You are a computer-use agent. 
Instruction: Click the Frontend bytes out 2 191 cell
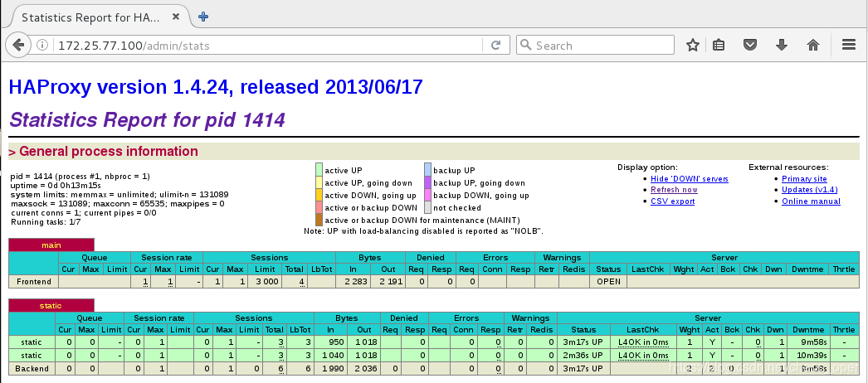388,281
